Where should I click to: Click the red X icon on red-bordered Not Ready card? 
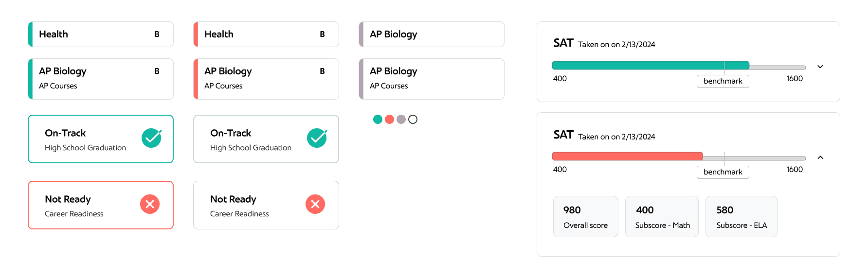pyautogui.click(x=150, y=204)
